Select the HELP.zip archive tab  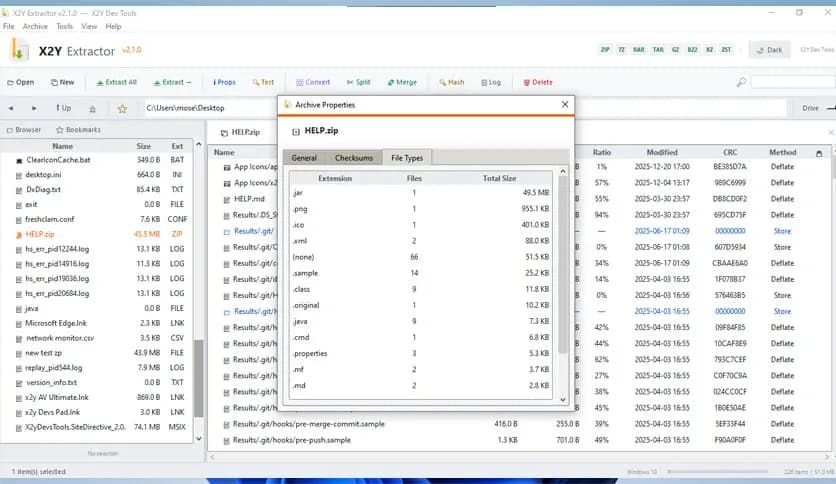click(x=241, y=132)
